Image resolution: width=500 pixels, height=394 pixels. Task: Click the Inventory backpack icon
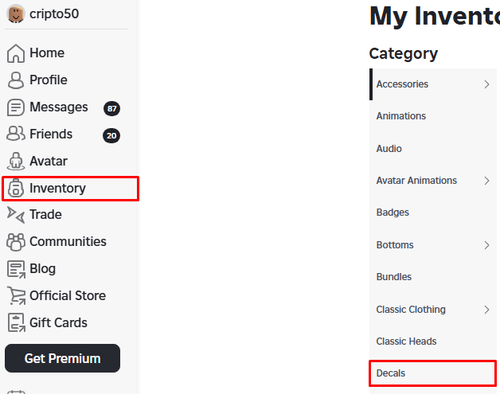16,188
